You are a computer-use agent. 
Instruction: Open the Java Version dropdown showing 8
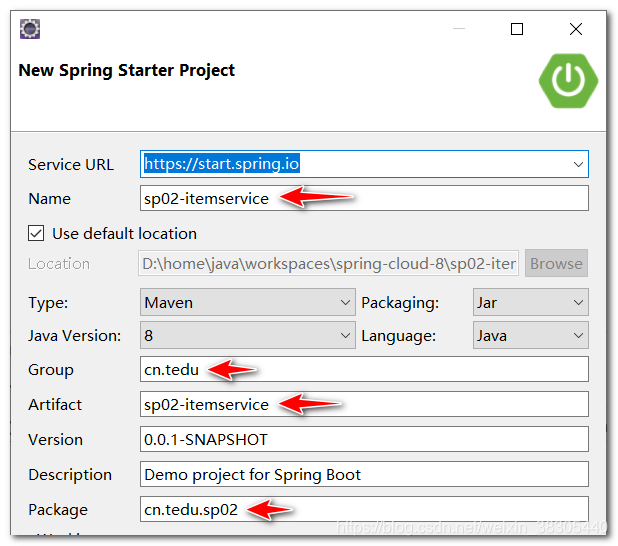click(x=248, y=335)
